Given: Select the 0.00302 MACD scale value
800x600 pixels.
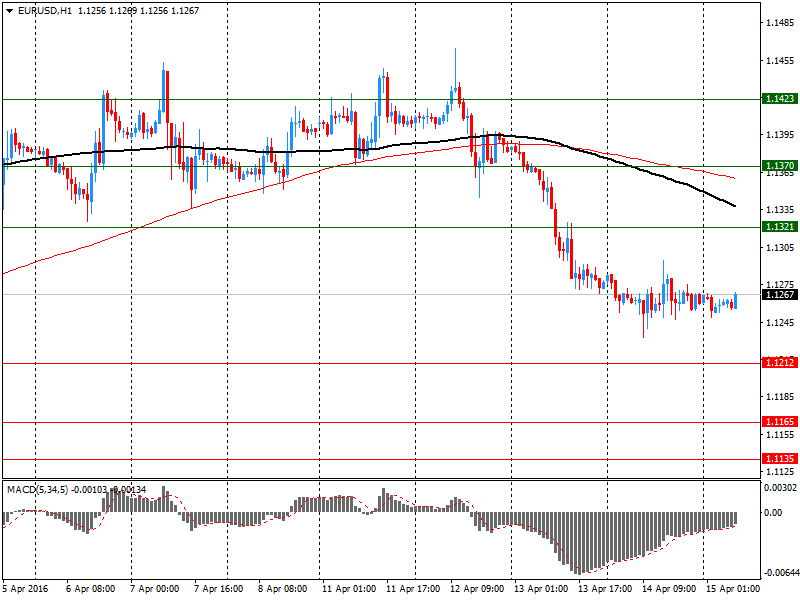Looking at the screenshot, I should point(781,488).
